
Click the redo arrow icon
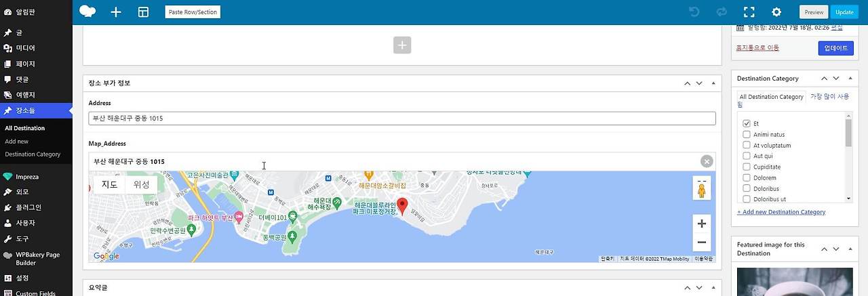(722, 12)
